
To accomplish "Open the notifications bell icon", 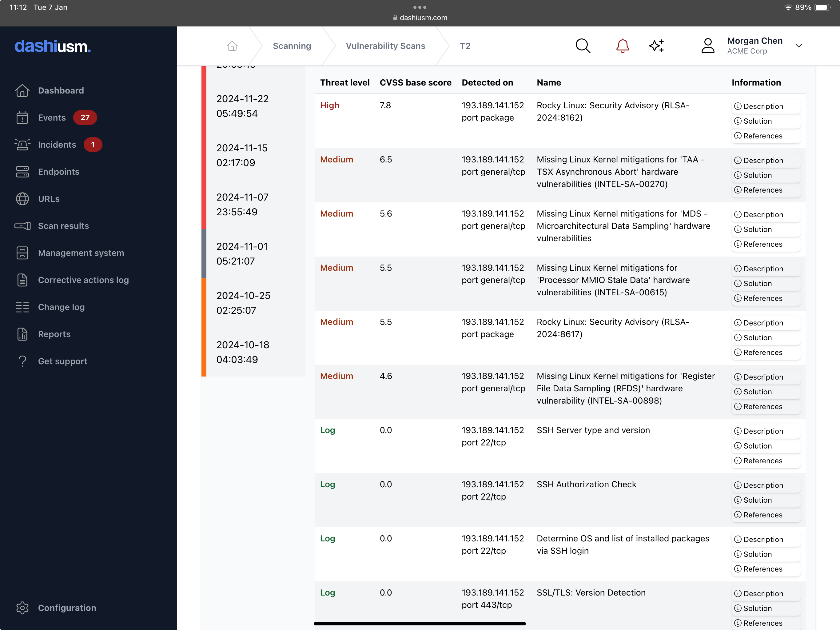I will point(622,46).
